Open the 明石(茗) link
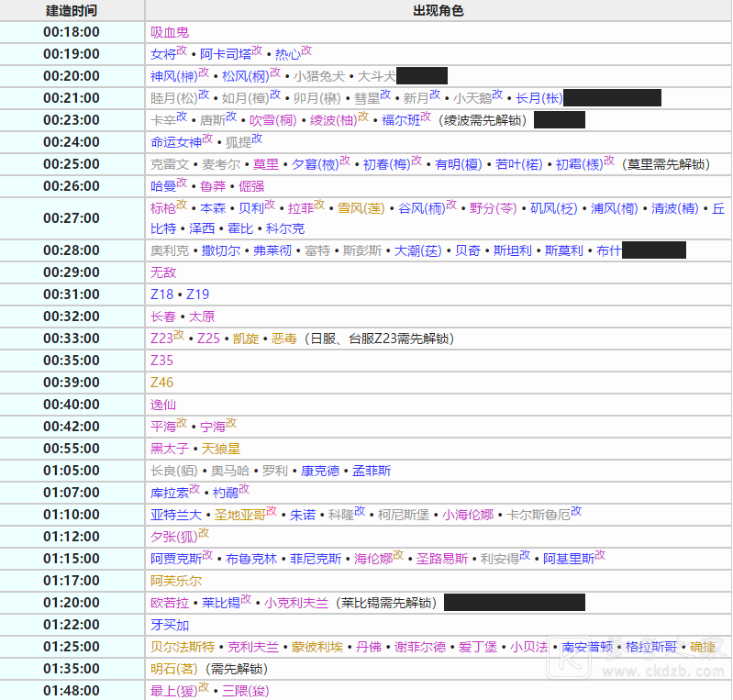The image size is (733, 700). coord(174,668)
